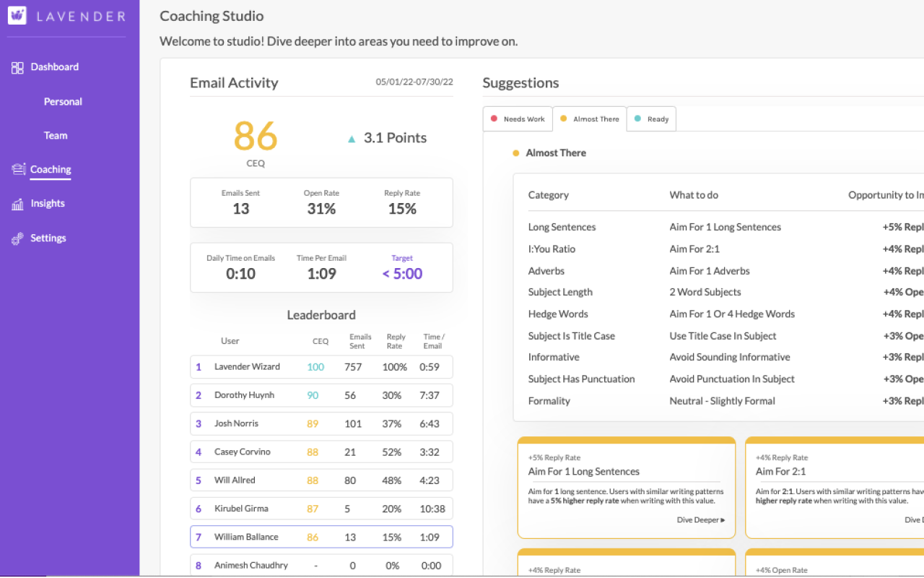Open the Settings section

[x=48, y=238]
